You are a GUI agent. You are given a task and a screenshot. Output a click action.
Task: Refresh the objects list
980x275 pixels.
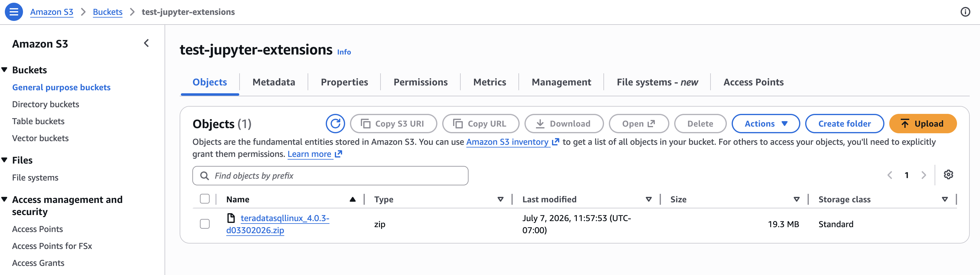335,123
